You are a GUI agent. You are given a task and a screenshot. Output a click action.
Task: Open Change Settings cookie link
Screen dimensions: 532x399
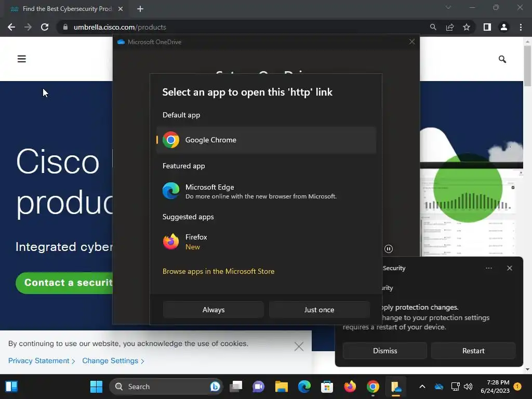click(113, 361)
